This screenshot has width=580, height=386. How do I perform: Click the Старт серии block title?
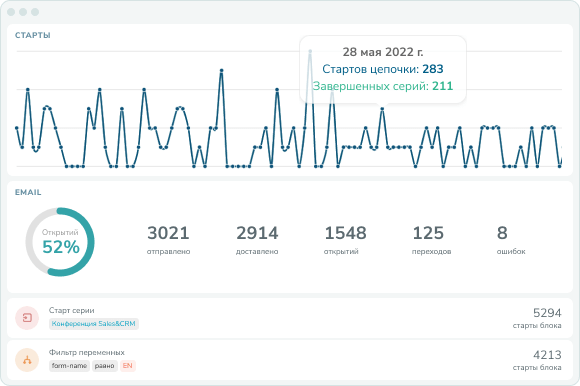point(72,311)
